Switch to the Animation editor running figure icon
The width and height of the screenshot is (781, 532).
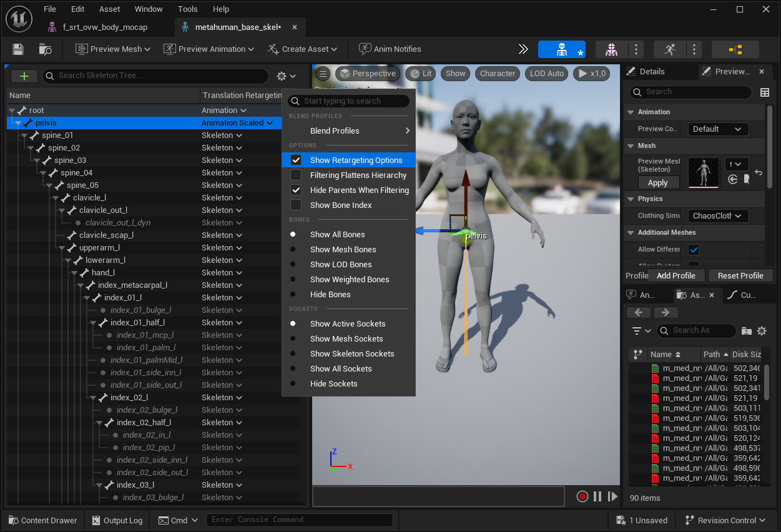669,49
